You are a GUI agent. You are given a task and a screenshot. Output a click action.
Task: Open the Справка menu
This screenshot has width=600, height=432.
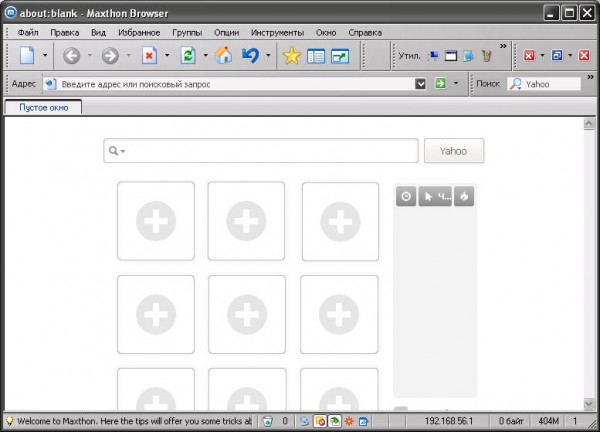point(365,33)
